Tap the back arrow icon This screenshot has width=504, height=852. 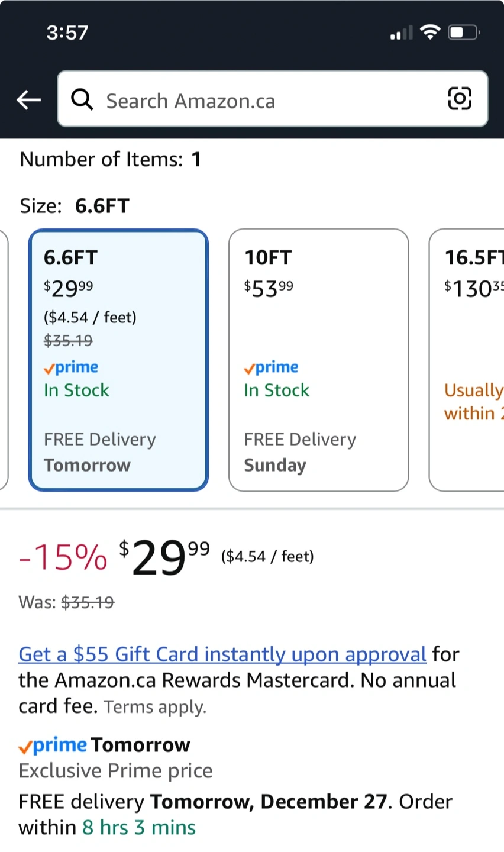[x=28, y=100]
